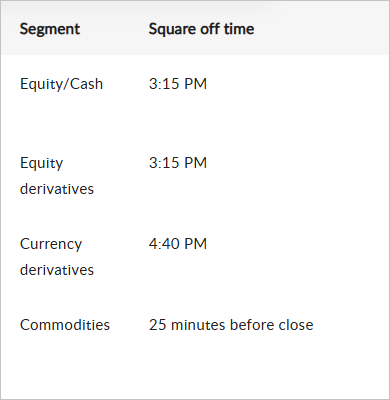Click the 3:15 PM time for Equity/Cash
The height and width of the screenshot is (400, 390).
[178, 84]
